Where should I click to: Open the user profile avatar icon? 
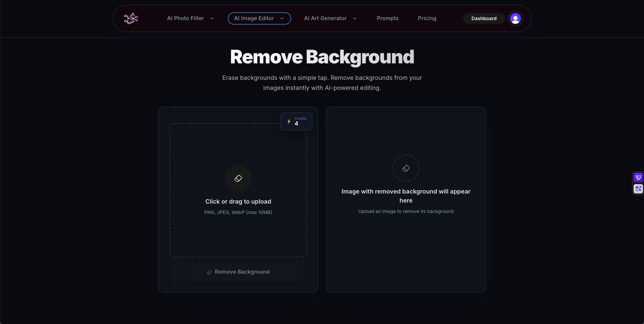pos(515,18)
